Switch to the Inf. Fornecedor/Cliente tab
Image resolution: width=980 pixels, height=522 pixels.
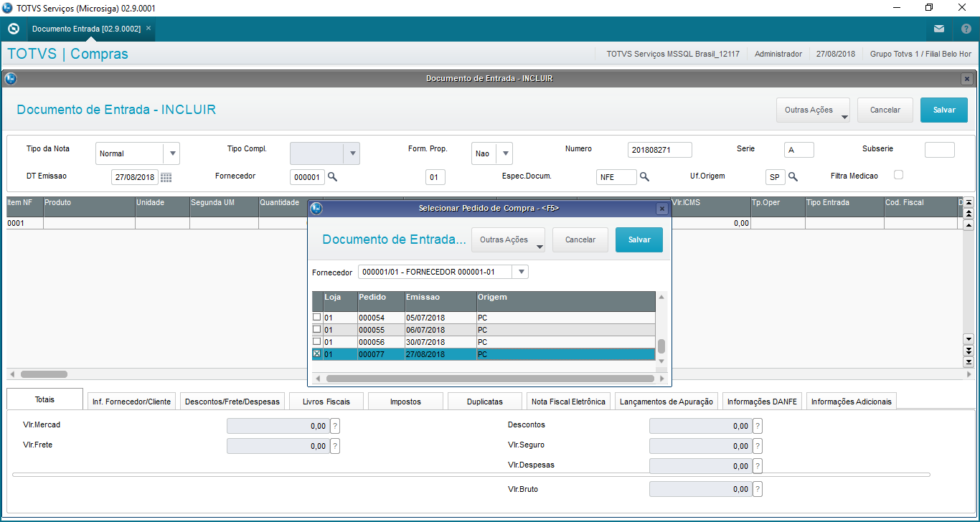[132, 402]
